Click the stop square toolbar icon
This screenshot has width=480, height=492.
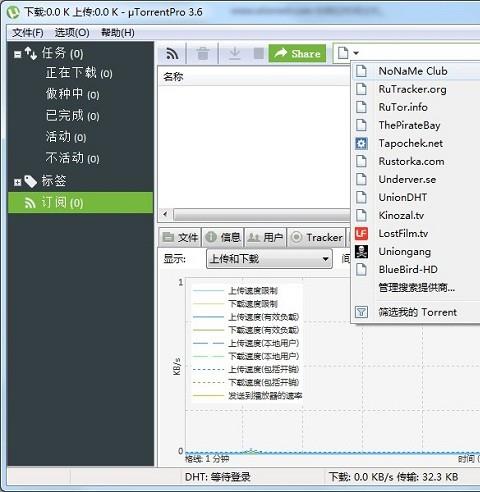(259, 53)
